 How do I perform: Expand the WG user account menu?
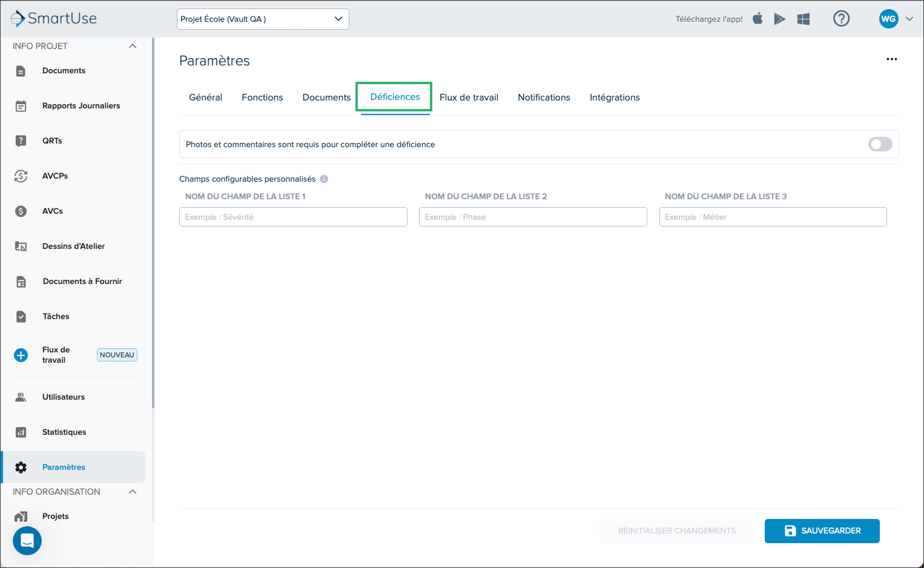[x=896, y=19]
